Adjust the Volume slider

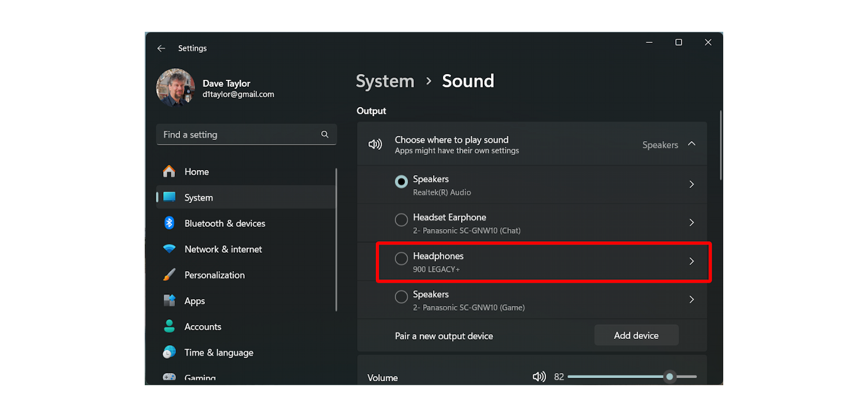pyautogui.click(x=669, y=377)
